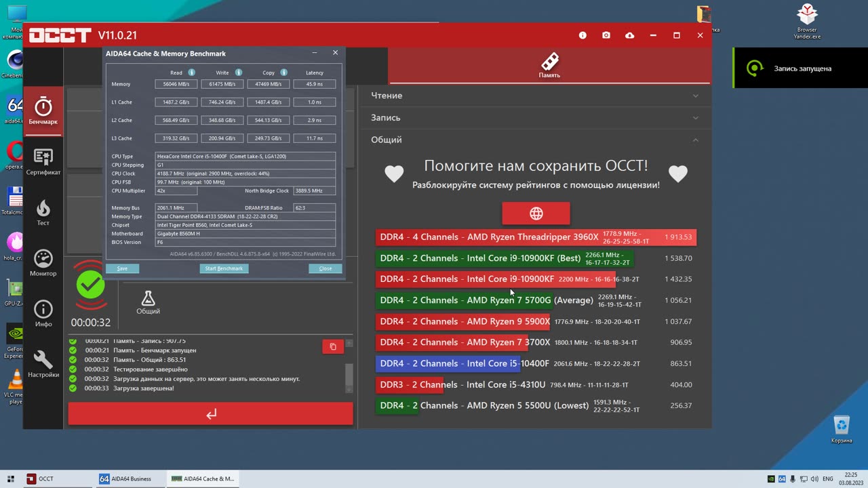The image size is (868, 488).
Task: Click the Memory Write value 61475 MB/s
Action: [222, 84]
